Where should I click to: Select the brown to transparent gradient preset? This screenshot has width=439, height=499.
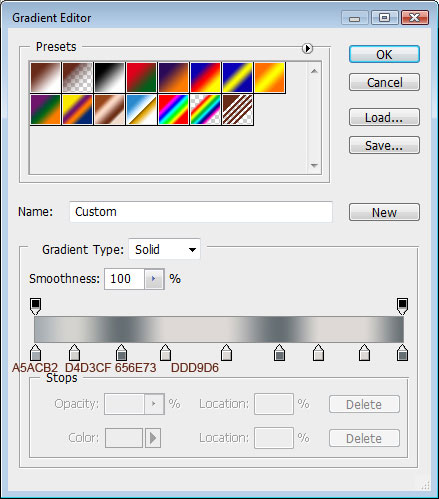[x=77, y=78]
